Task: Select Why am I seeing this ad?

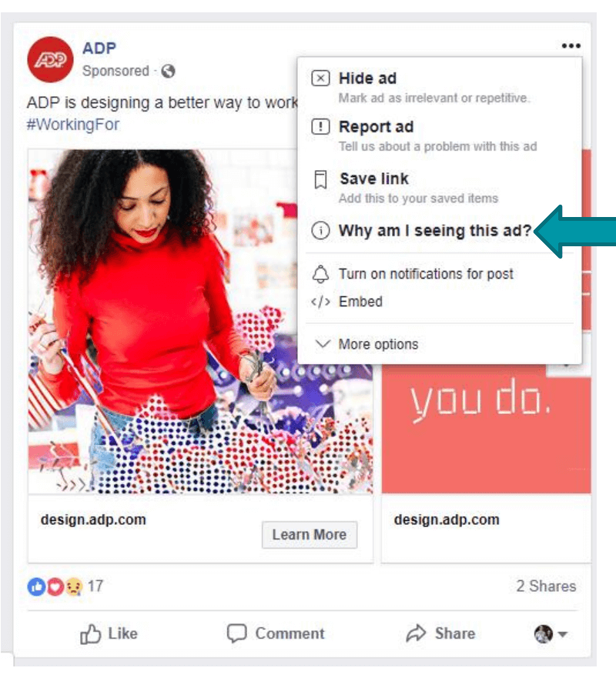Action: coord(435,230)
